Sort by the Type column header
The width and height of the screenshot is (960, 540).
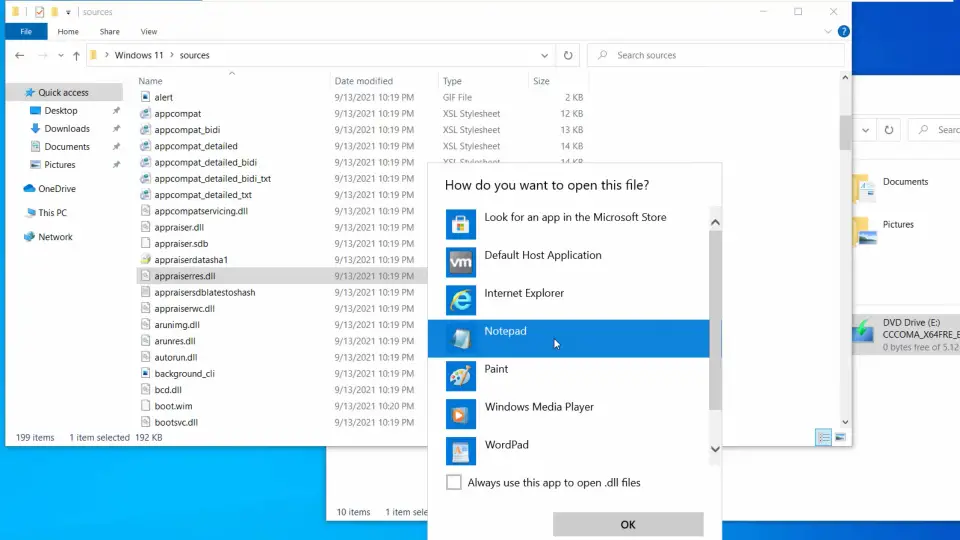[x=452, y=81]
